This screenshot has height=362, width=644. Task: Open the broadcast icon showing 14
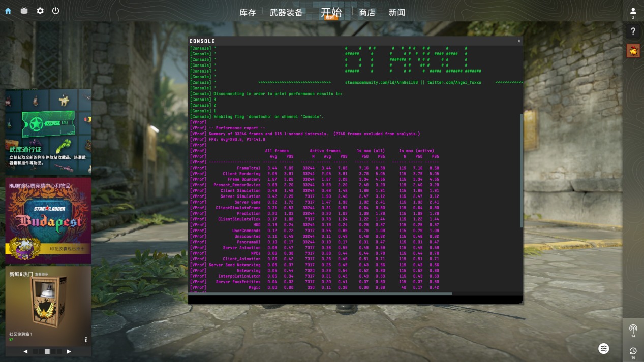pos(633,329)
